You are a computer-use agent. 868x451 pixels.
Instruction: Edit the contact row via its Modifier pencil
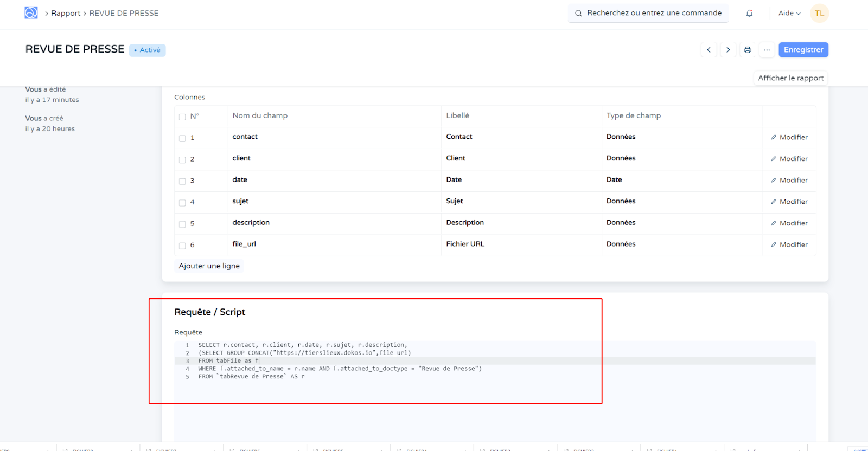(x=789, y=138)
